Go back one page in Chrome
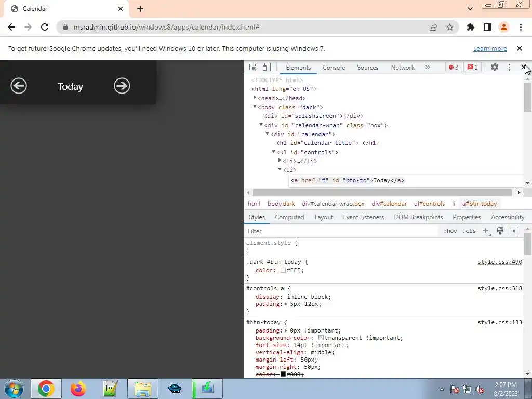Viewport: 532px width, 399px height. 11,27
